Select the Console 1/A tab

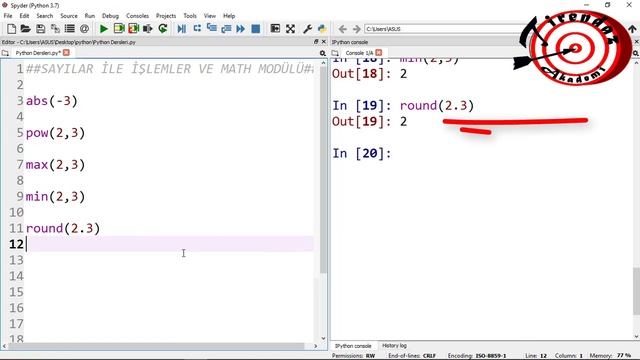(x=359, y=53)
